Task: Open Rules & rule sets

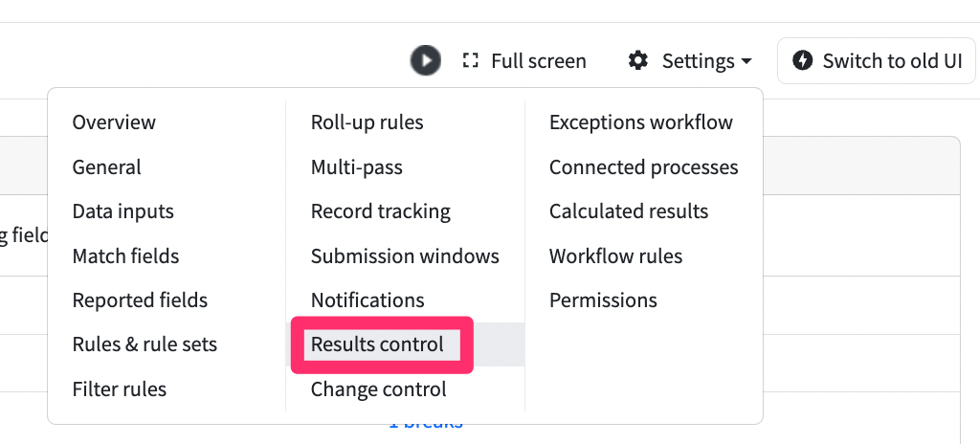Action: [x=145, y=344]
